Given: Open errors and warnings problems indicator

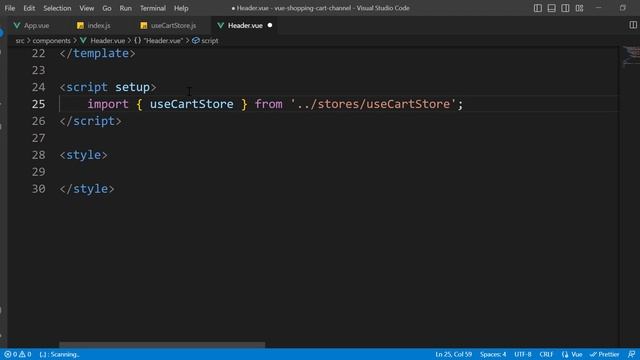Looking at the screenshot, I should click(x=18, y=354).
